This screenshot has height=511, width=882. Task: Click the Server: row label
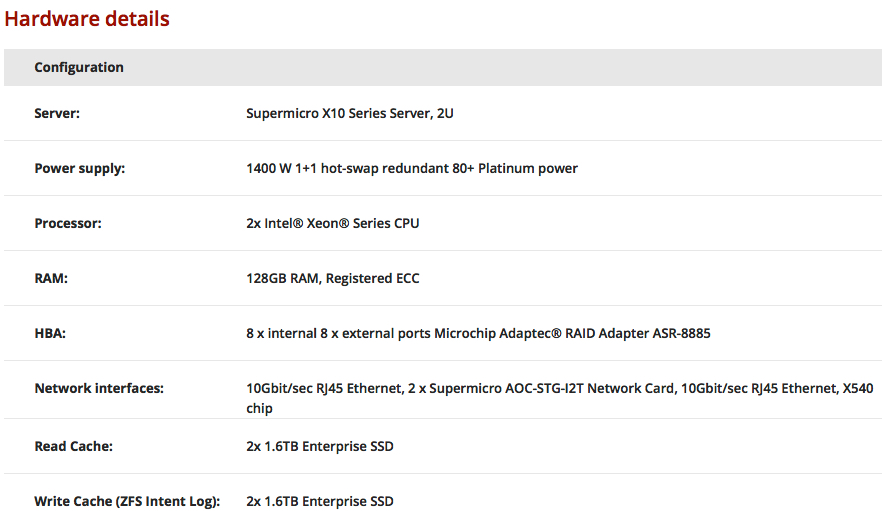pos(57,113)
